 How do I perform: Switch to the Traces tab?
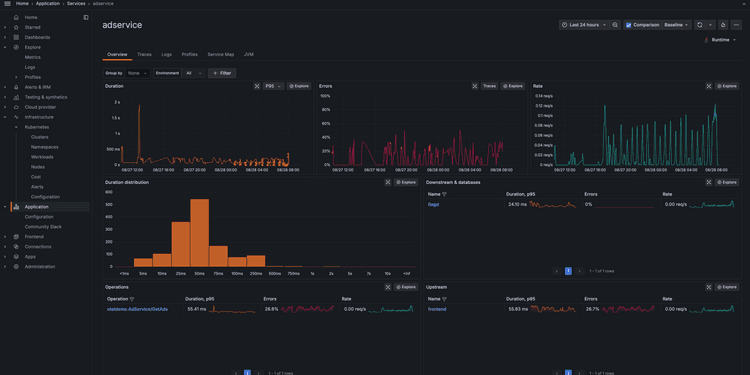click(x=144, y=55)
